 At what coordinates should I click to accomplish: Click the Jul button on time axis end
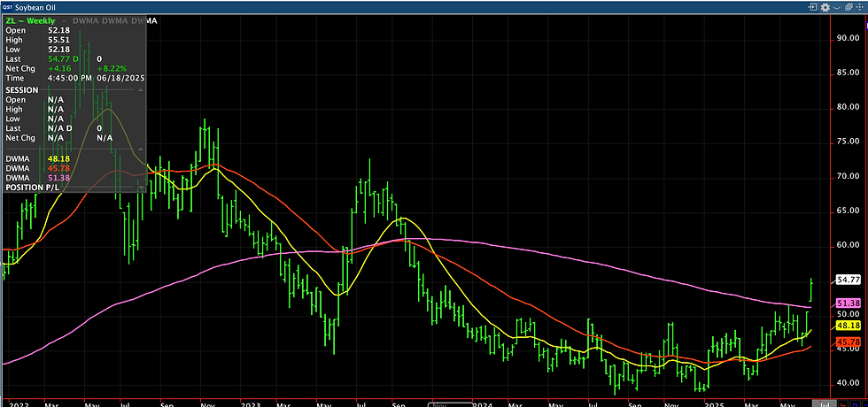point(825,403)
